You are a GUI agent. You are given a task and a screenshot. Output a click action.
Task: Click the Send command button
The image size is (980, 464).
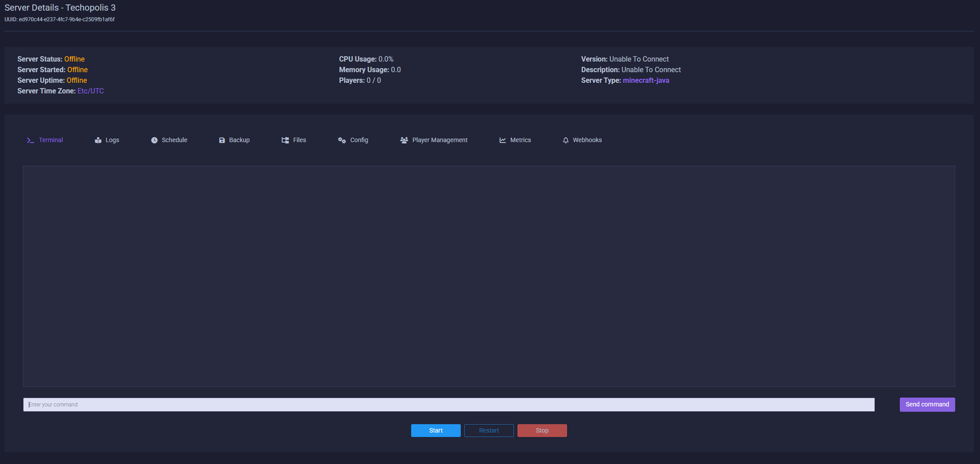tap(927, 404)
